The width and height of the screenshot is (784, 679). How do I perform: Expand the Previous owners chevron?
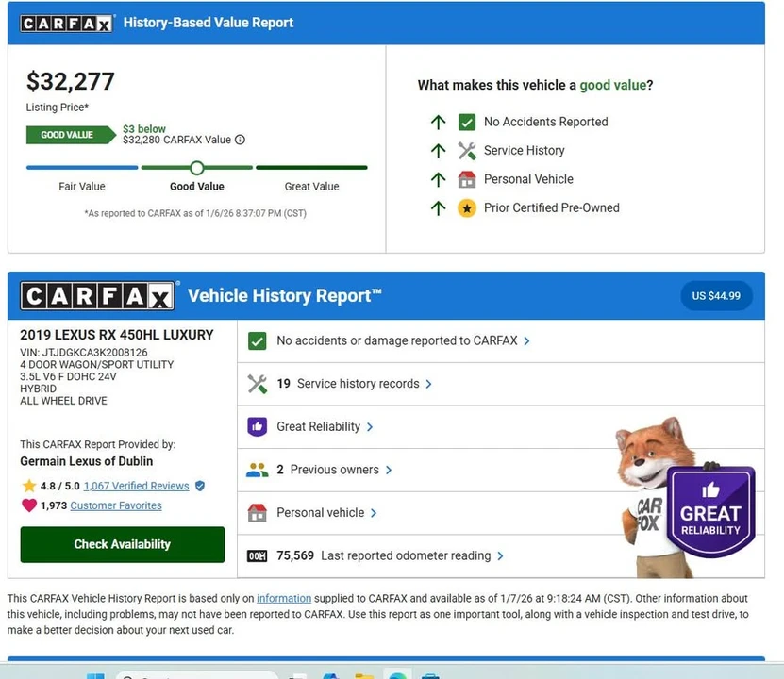[x=389, y=471]
